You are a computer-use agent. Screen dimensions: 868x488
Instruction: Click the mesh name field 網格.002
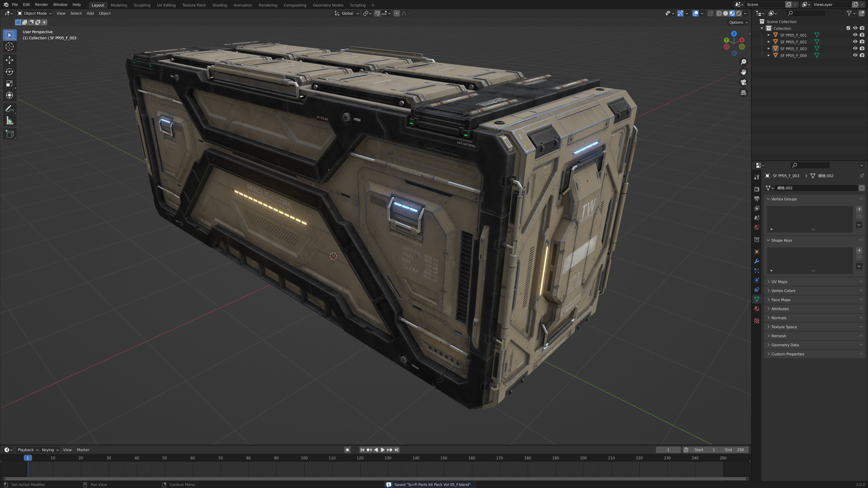[x=816, y=188]
